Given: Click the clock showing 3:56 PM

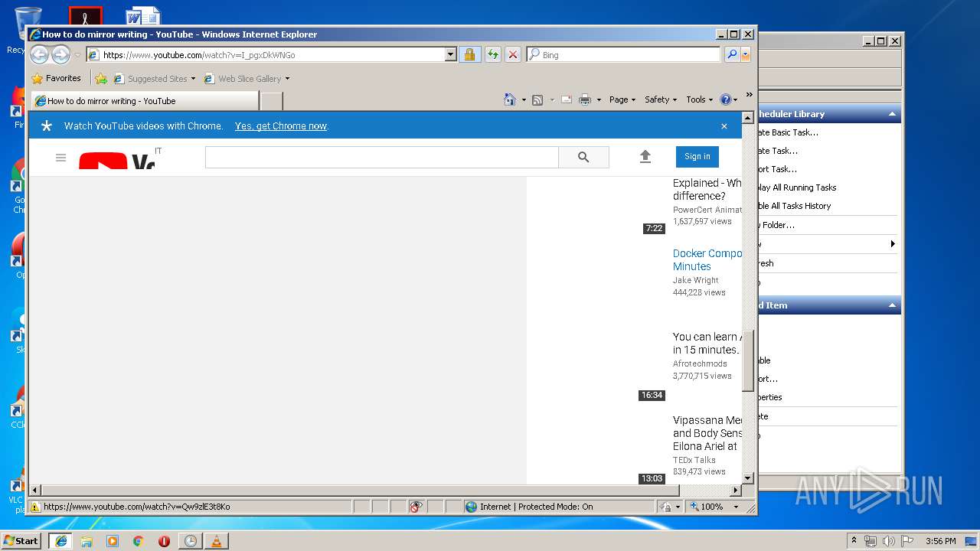Looking at the screenshot, I should click(x=940, y=541).
